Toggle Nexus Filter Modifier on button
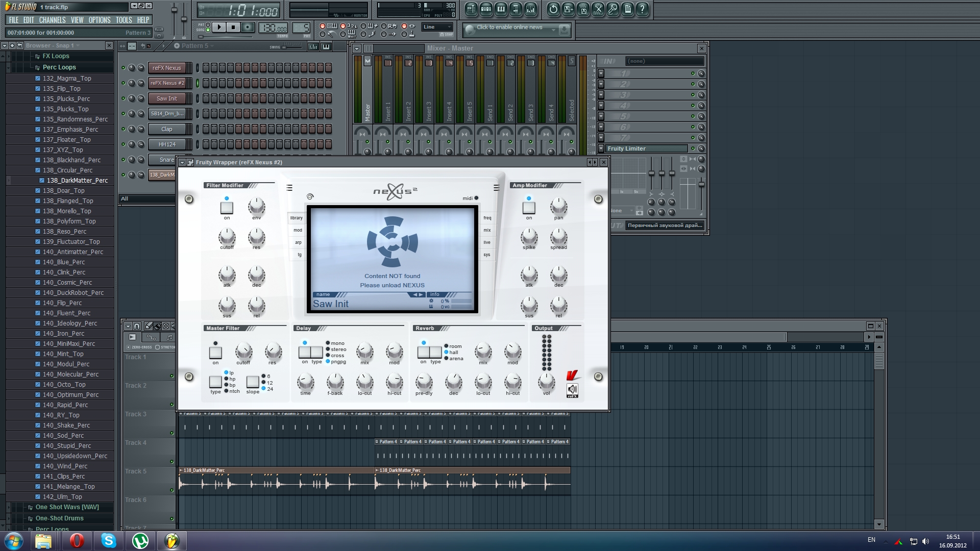 coord(227,208)
